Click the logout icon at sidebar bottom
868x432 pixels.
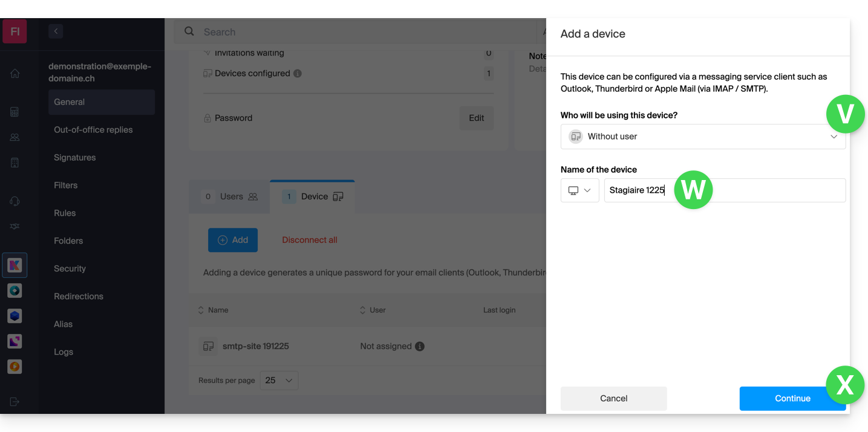[x=15, y=402]
